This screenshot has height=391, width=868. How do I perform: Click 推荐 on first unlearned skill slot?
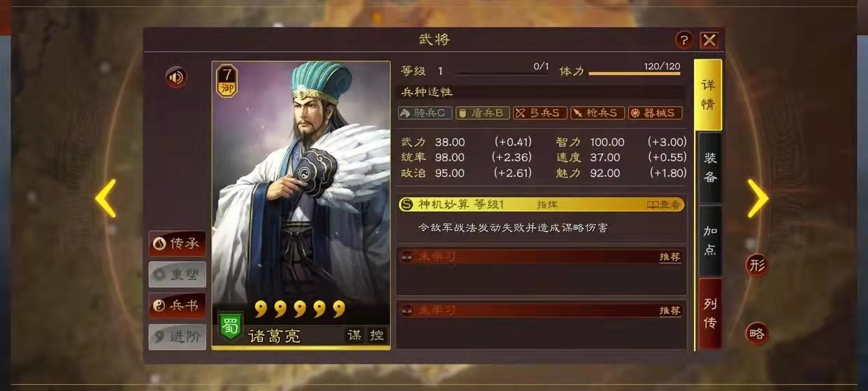tap(670, 257)
